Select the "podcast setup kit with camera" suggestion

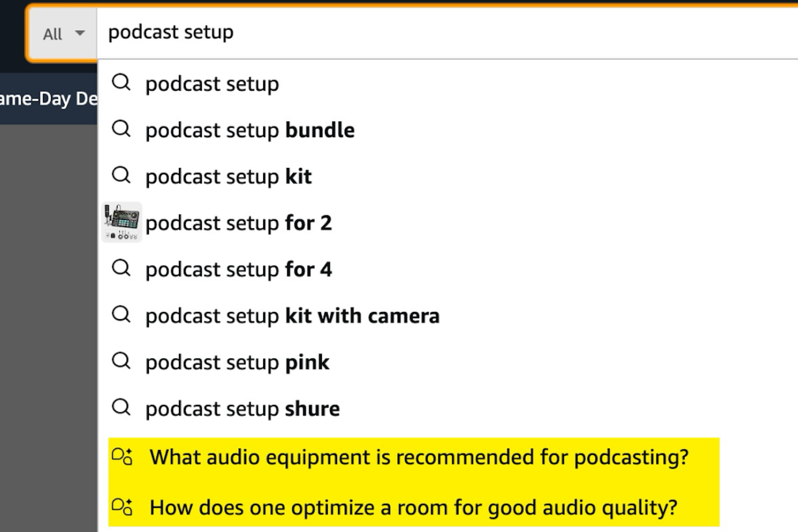coord(292,315)
